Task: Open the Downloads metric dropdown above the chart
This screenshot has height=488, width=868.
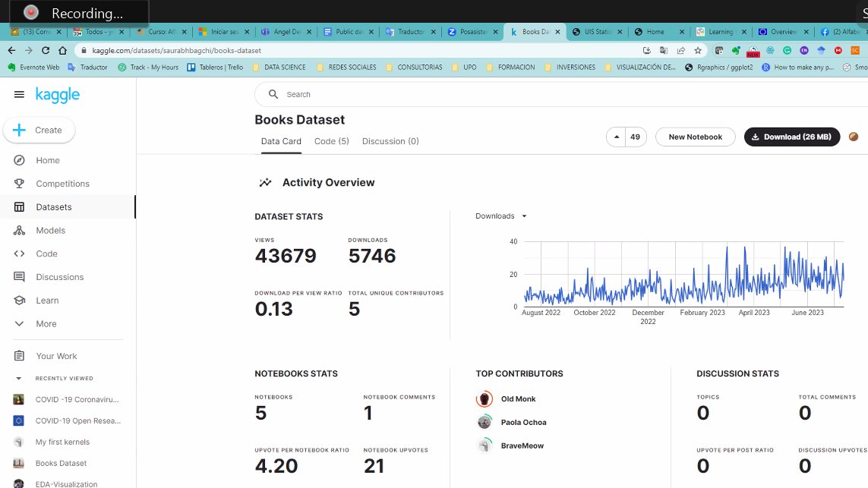Action: click(500, 216)
